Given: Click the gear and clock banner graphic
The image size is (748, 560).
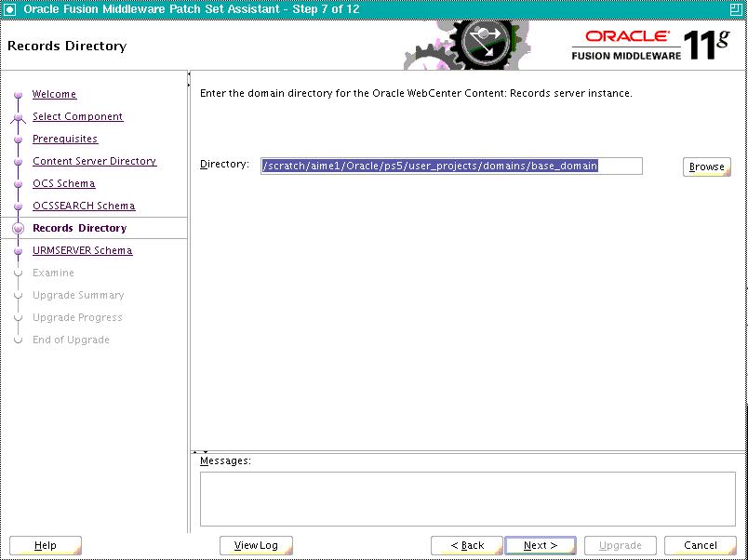Looking at the screenshot, I should [x=466, y=45].
